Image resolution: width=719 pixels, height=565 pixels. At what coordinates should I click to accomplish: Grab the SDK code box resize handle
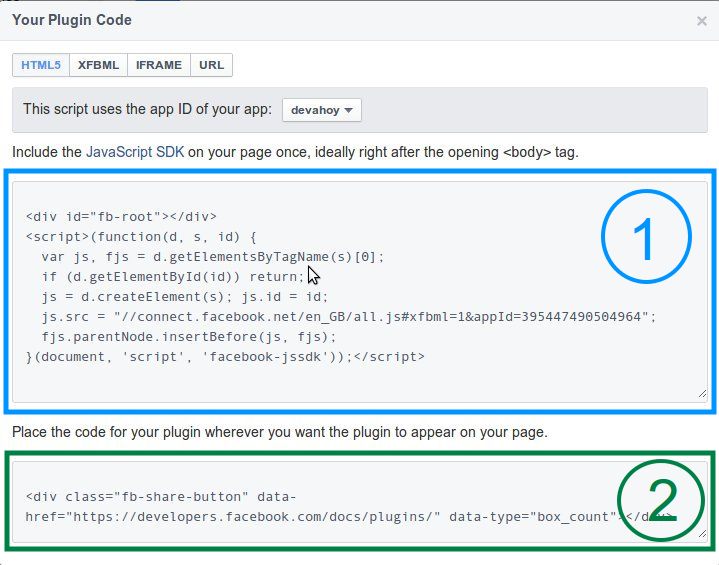pos(702,393)
